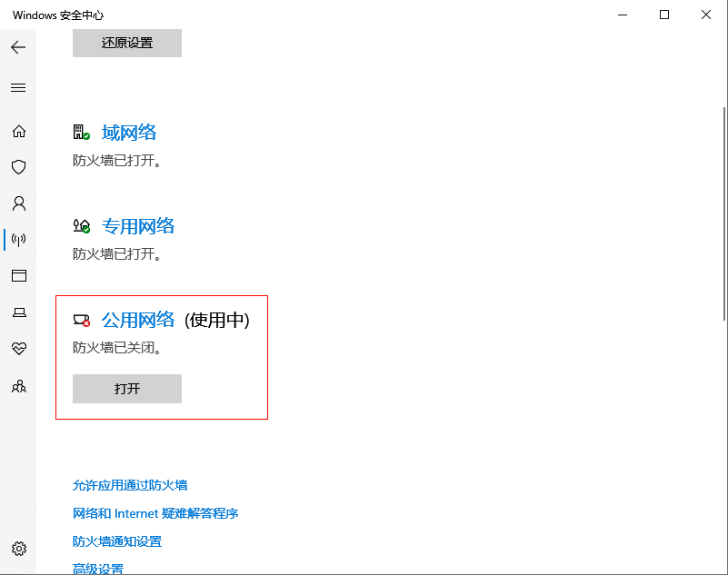Click the 防火墙已关闭。 status text
This screenshot has height=575, width=728.
[x=117, y=347]
